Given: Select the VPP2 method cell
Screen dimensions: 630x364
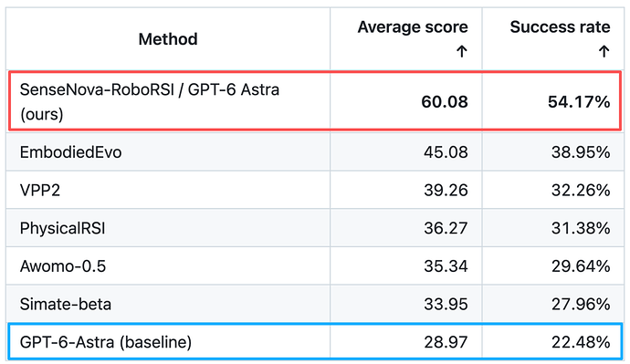Looking at the screenshot, I should point(168,190).
